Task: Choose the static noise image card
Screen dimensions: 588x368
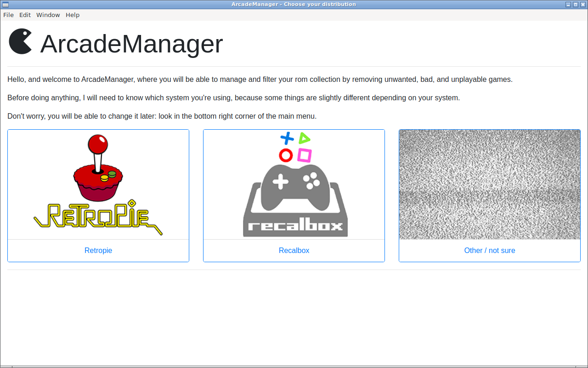Action: [x=490, y=184]
